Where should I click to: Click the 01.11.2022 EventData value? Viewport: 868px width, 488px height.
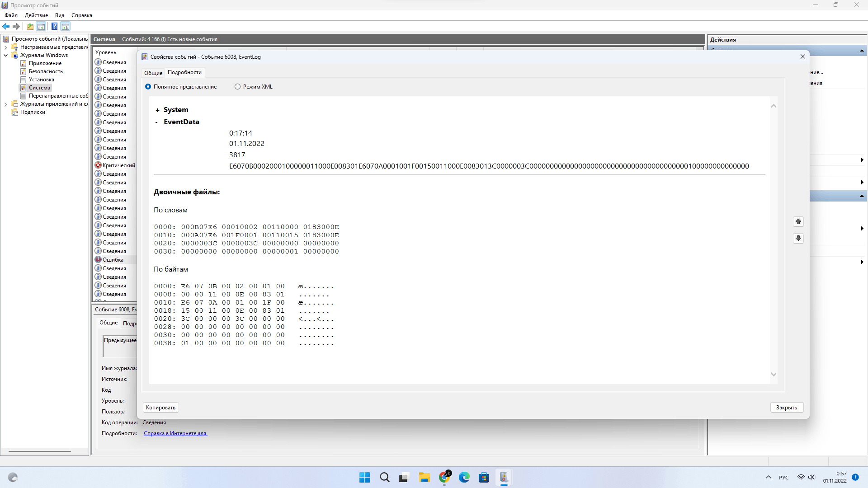(246, 144)
